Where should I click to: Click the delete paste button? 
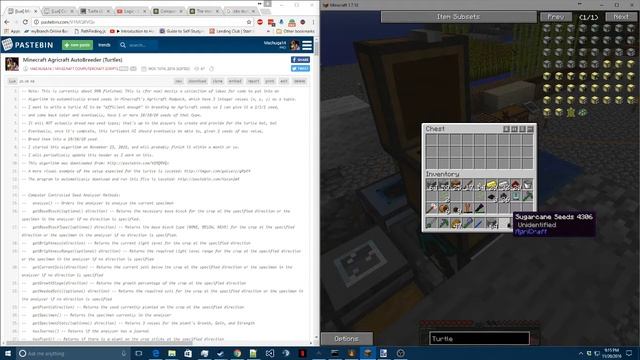[300, 81]
